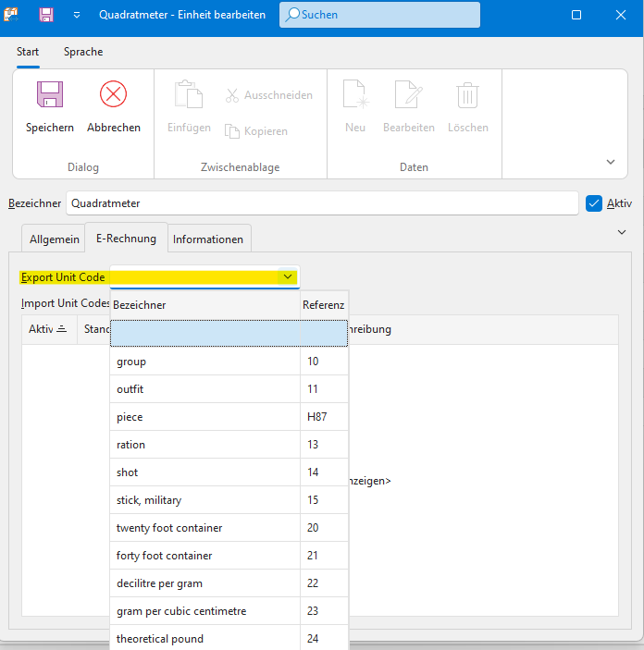This screenshot has height=650, width=644.
Task: Click the Ausschneiden scissors icon
Action: pyautogui.click(x=232, y=95)
